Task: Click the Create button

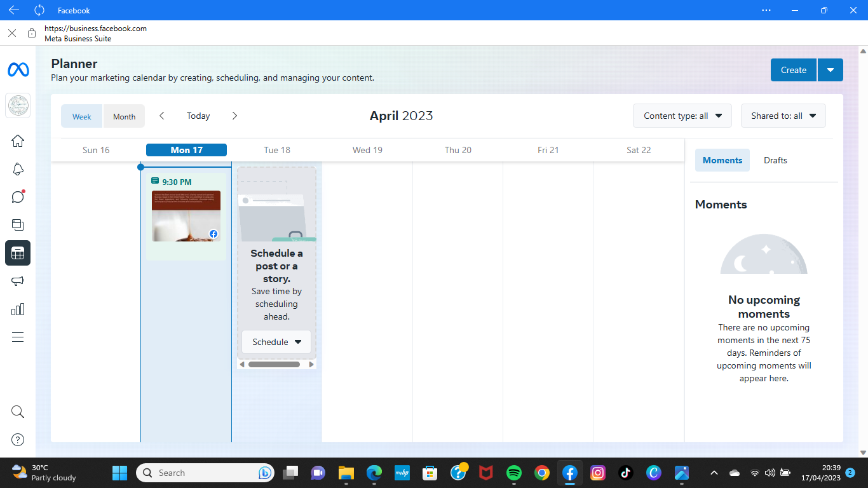Action: pyautogui.click(x=794, y=70)
